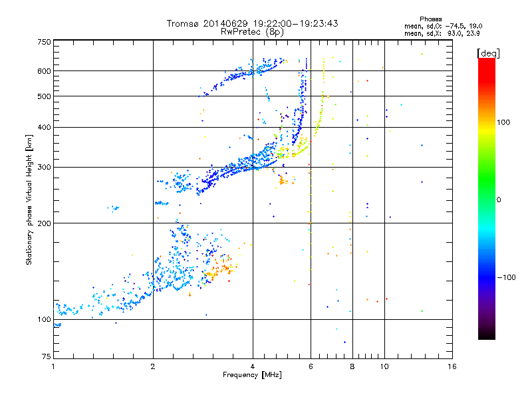Image resolution: width=532 pixels, height=399 pixels.
Task: Click the colorbar '0' tick label
Action: (499, 200)
